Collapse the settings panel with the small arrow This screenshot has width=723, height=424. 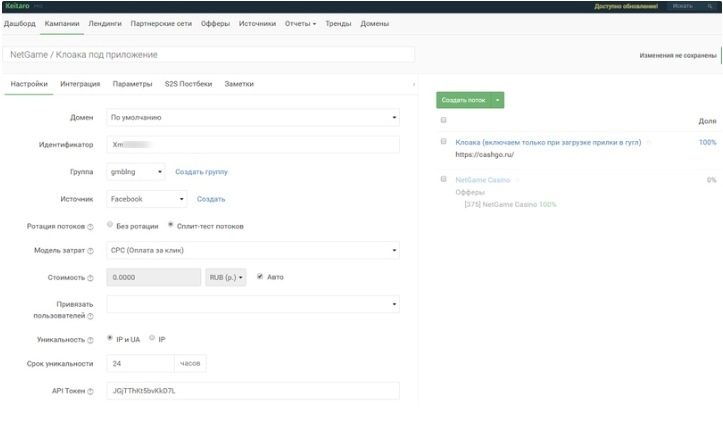click(x=414, y=84)
